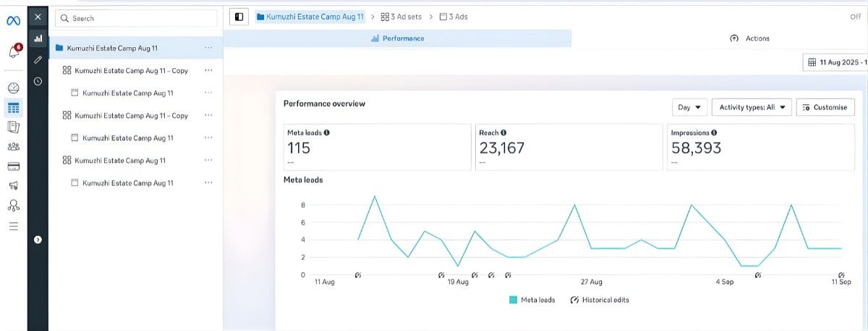Viewport: 868px width, 331px height.
Task: Expand the panel with the arrow button
Action: (x=38, y=239)
